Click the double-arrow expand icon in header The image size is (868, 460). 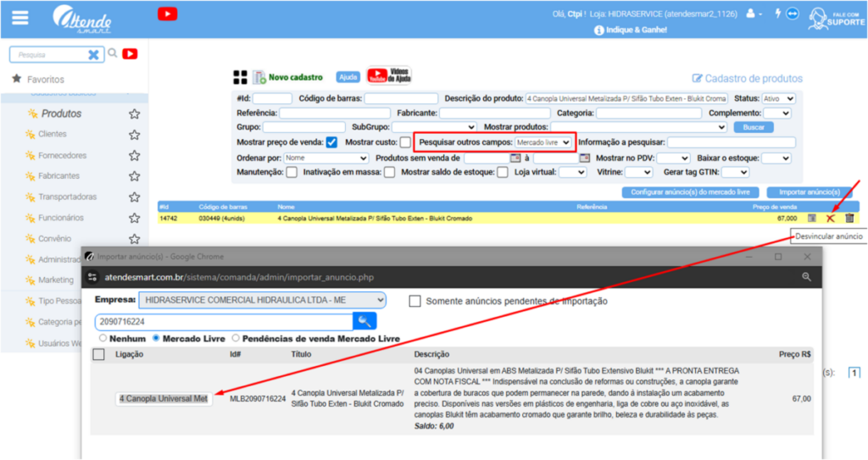(793, 14)
